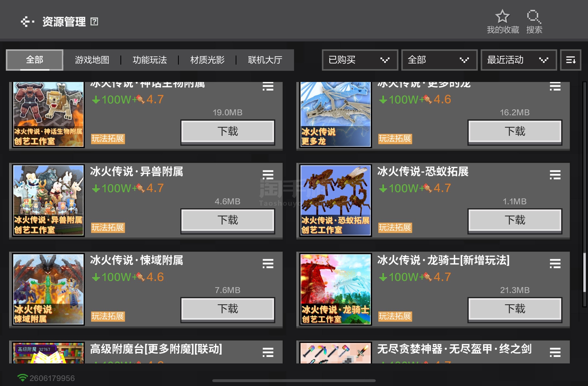Viewport: 588px width, 386px height.
Task: Open menu icon for 高级附魔台
Action: pos(268,352)
